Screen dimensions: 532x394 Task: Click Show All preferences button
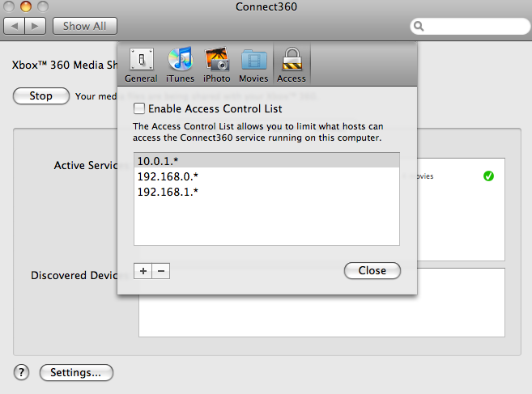coord(85,26)
